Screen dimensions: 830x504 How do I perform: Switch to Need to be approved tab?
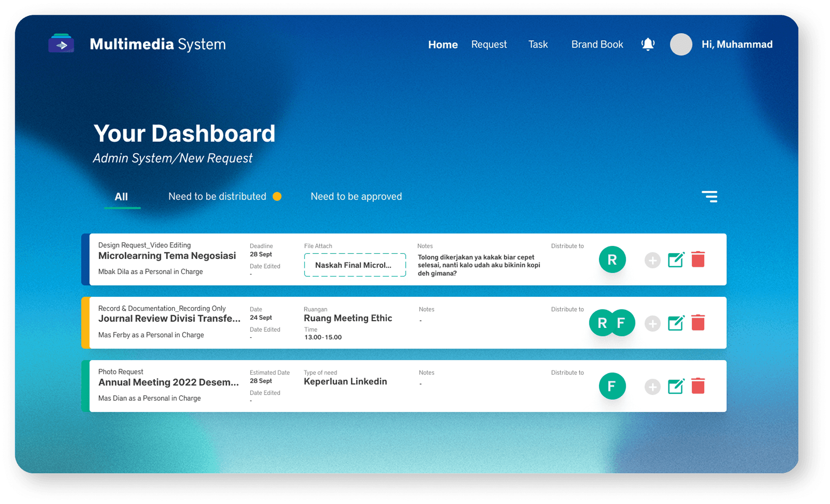coord(356,197)
